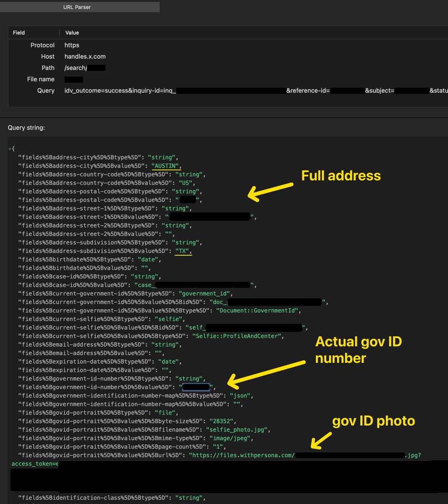Select the "Document::GovernmentId" value
This screenshot has width=448, height=504.
pos(257,310)
